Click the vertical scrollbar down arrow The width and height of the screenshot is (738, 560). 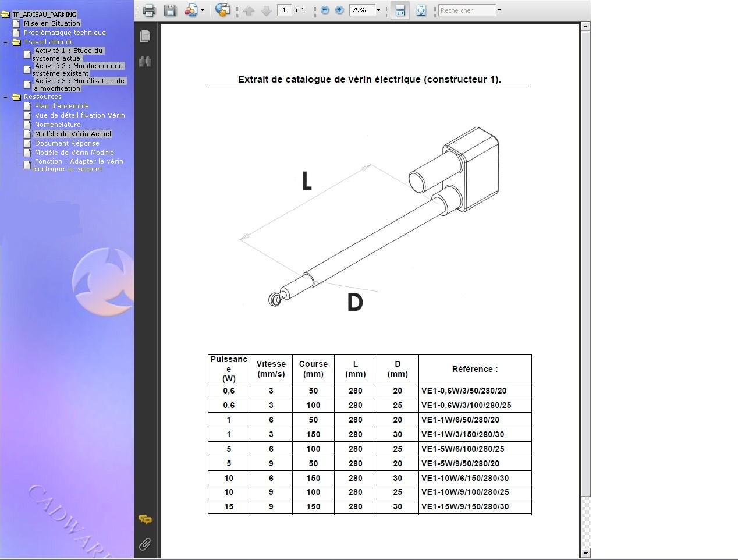point(586,553)
